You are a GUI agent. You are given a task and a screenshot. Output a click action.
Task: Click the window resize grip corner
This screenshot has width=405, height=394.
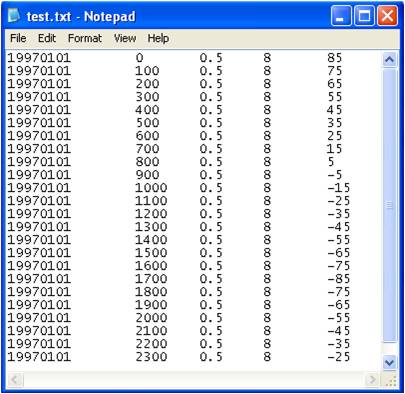(x=390, y=380)
